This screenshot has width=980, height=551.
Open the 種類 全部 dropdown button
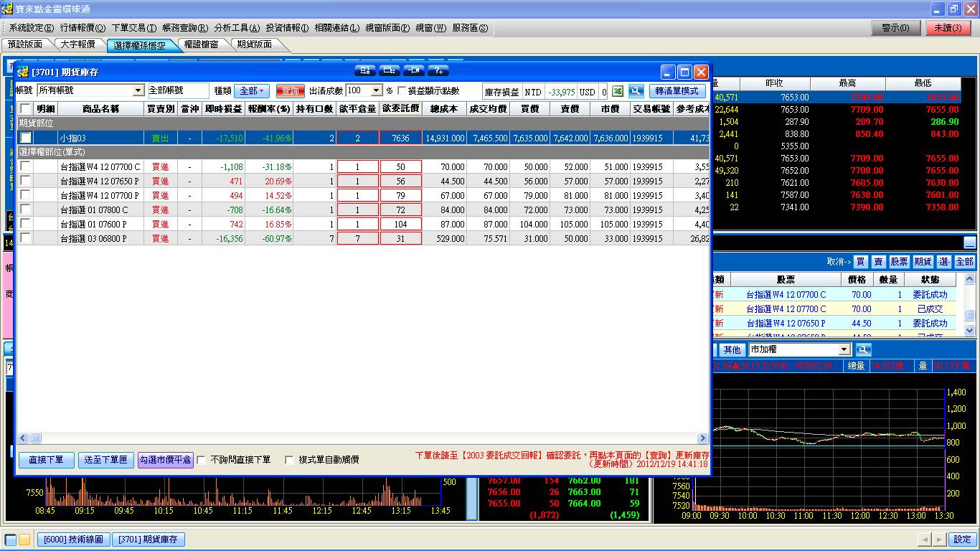pos(251,91)
